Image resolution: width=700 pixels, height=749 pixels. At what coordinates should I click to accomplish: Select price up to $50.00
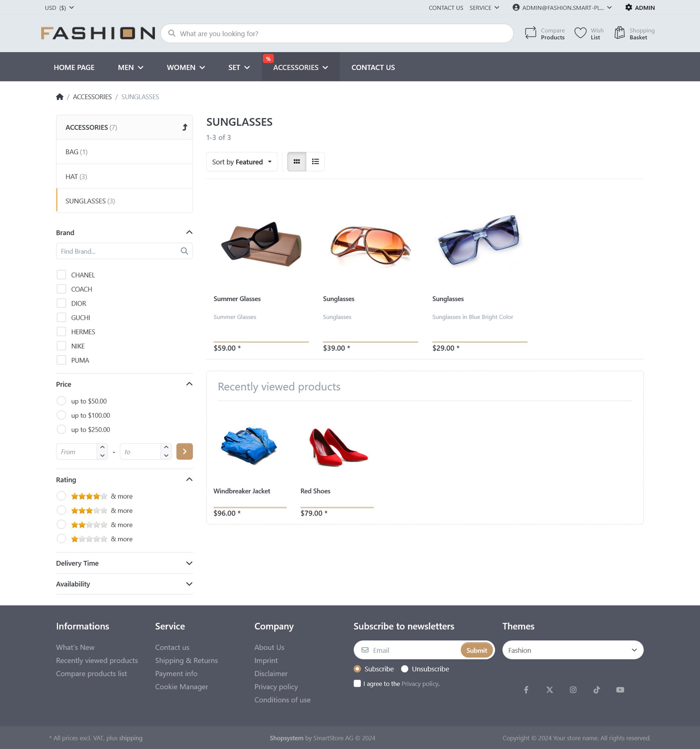(x=61, y=401)
